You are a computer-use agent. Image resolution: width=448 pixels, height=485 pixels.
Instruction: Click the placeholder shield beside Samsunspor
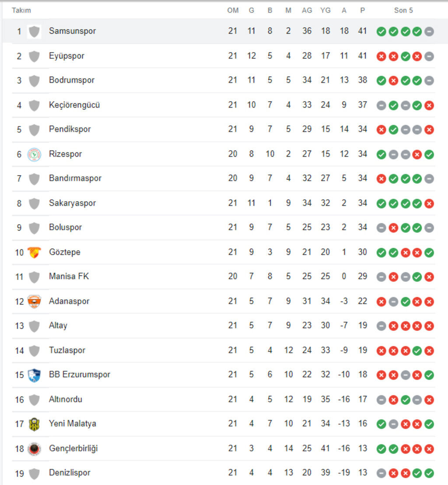[34, 32]
